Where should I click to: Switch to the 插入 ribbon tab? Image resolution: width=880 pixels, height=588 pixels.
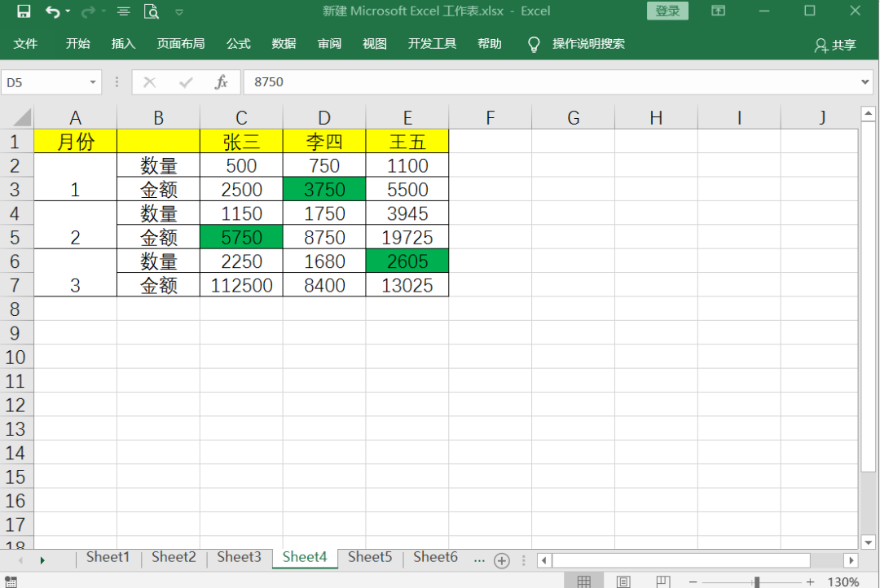tap(123, 44)
